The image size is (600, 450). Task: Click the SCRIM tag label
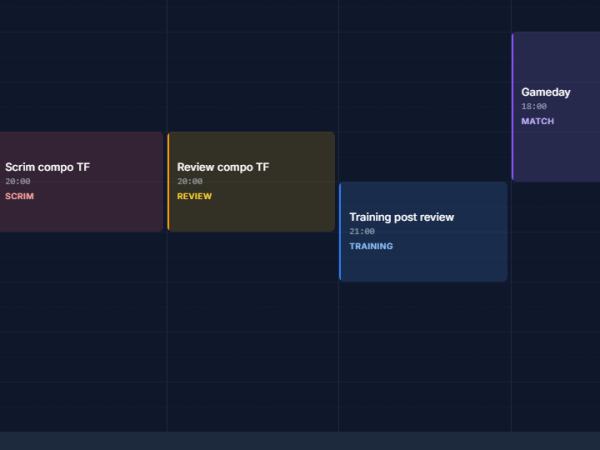coord(20,196)
